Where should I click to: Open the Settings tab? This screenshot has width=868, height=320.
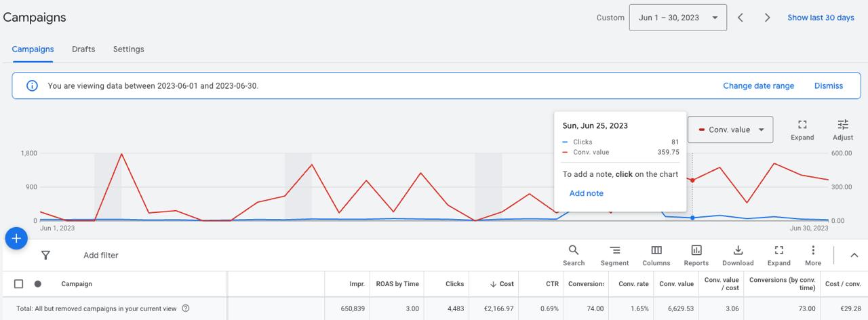click(128, 49)
